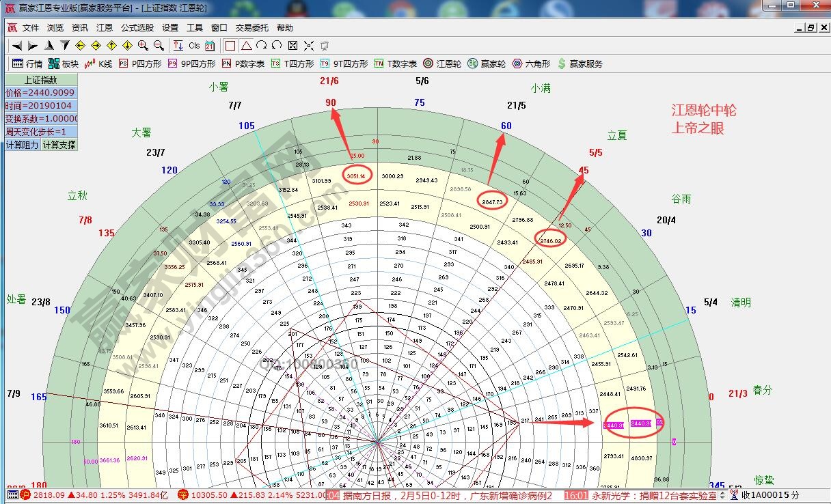Open the 交易委托 menu
Image resolution: width=831 pixels, height=504 pixels.
tap(252, 28)
